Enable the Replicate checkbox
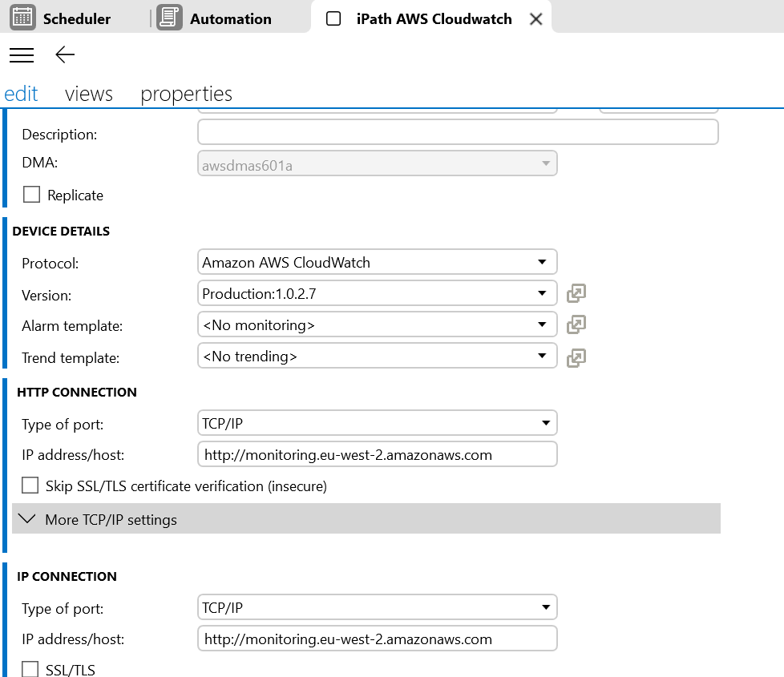This screenshot has height=677, width=784. pyautogui.click(x=32, y=195)
